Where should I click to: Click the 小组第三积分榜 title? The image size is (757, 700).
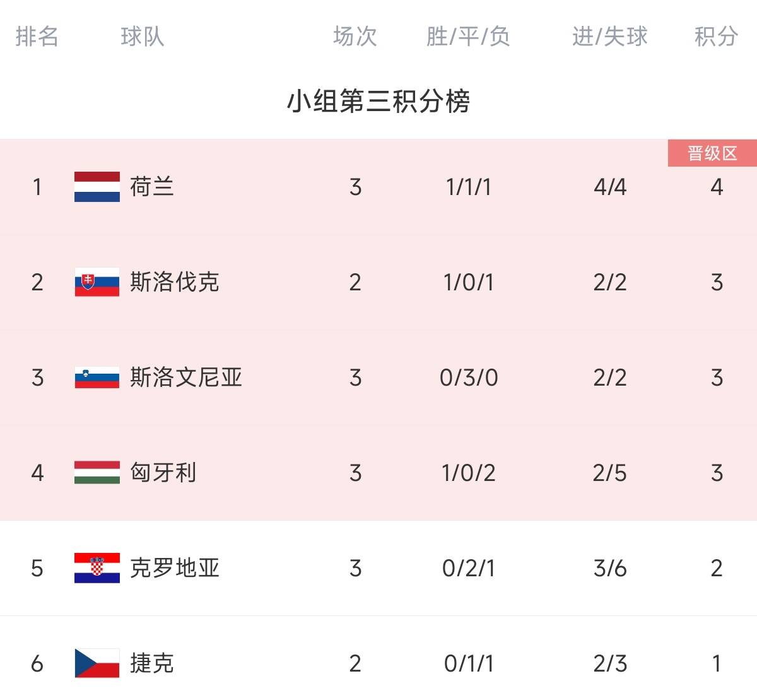[x=378, y=101]
